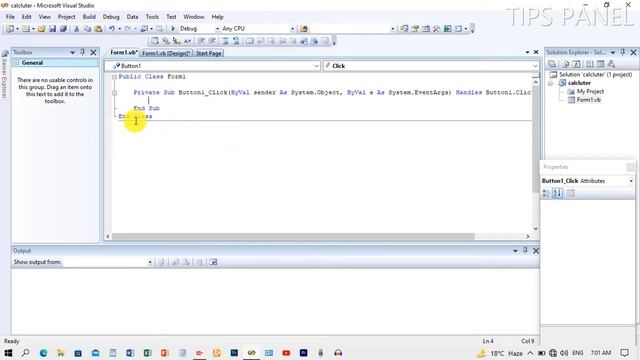Click the End Sub code line

pos(147,108)
